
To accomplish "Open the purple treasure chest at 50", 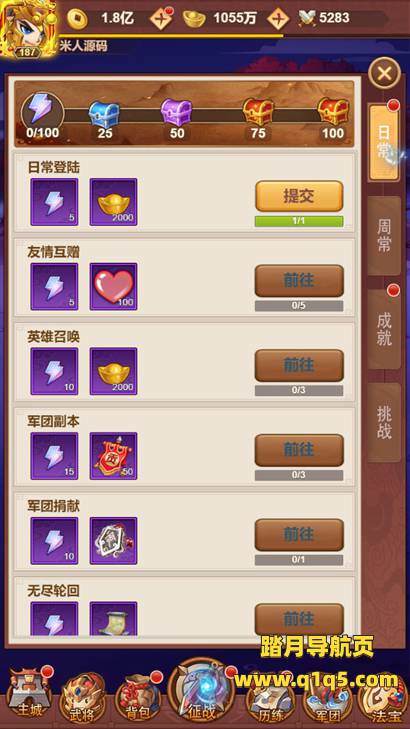I will click(x=176, y=113).
